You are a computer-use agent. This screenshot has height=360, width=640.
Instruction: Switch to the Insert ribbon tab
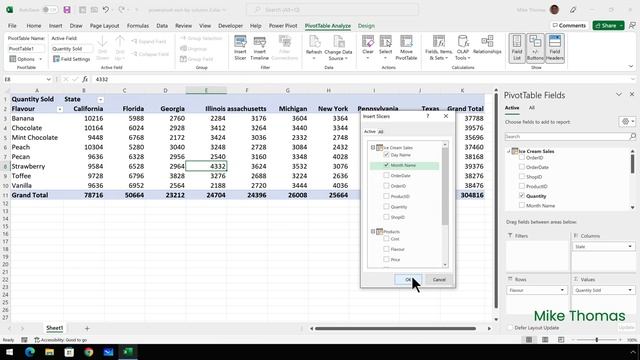[x=56, y=26]
